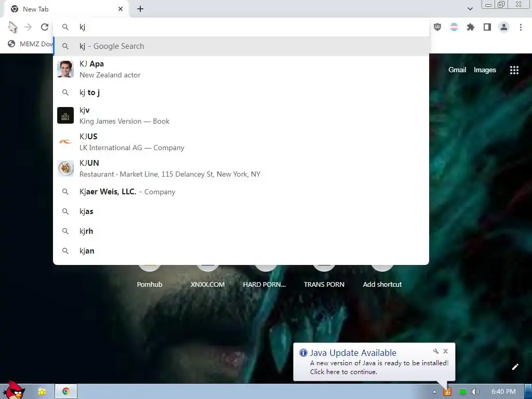Select the New Tab tab
Image resolution: width=532 pixels, height=399 pixels.
click(x=66, y=9)
